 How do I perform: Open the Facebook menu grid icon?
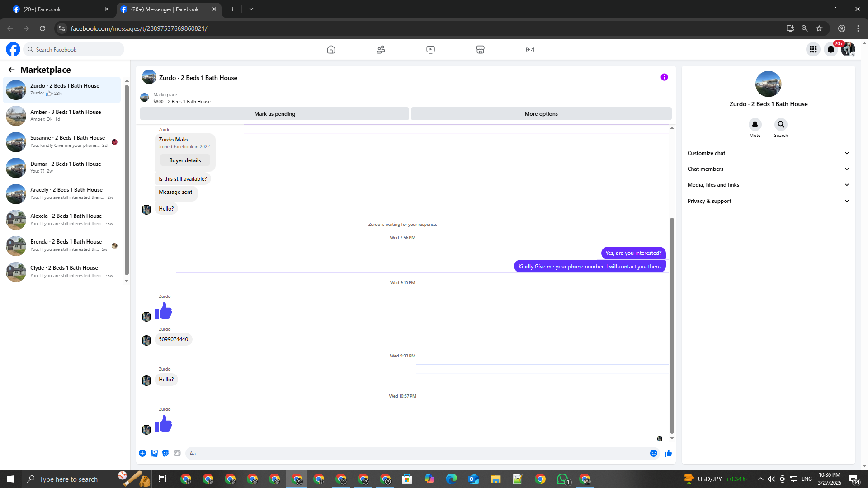click(x=813, y=50)
